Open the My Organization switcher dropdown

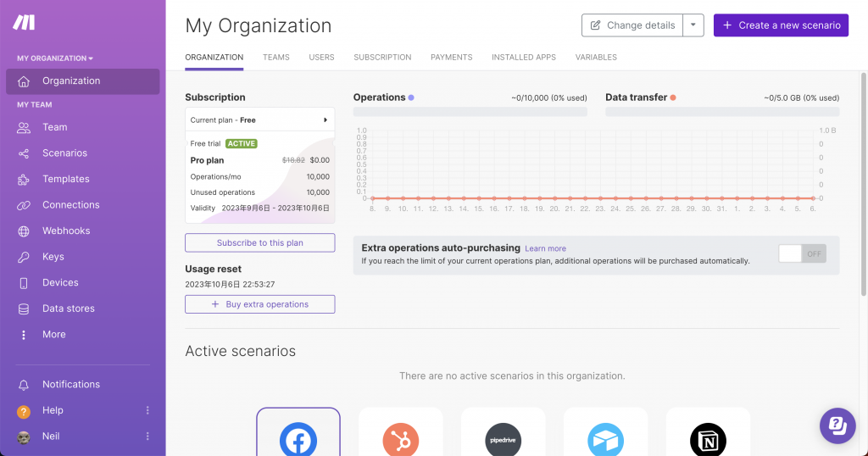[55, 58]
